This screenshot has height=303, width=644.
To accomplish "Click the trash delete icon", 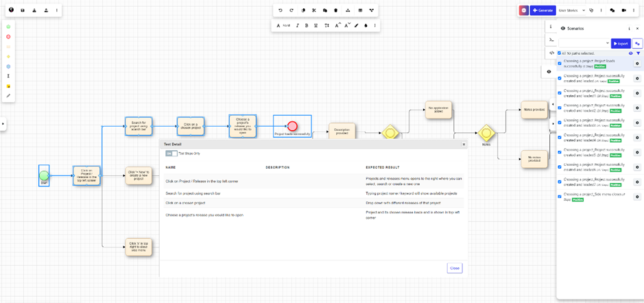I will pyautogui.click(x=336, y=10).
